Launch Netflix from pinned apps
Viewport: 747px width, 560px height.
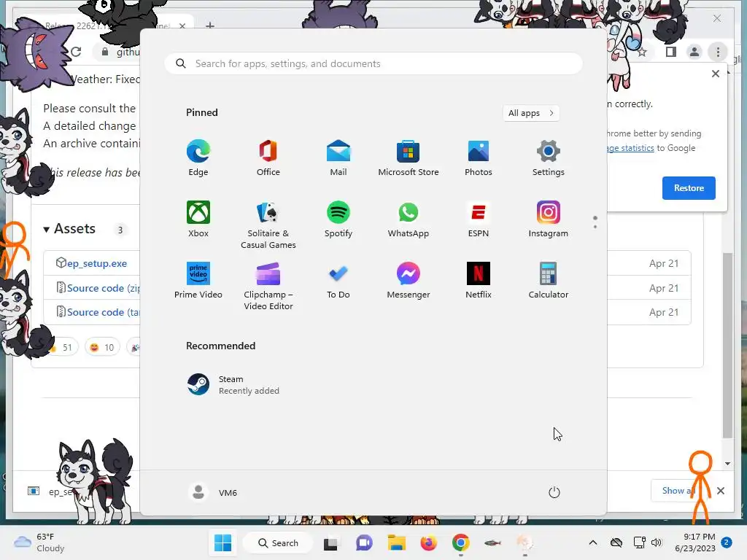479,281
